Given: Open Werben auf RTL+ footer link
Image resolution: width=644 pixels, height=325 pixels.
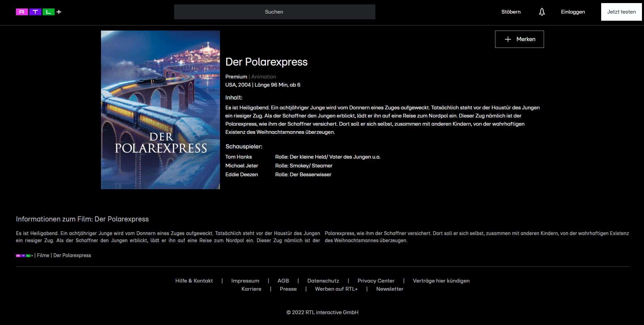Looking at the screenshot, I should pos(336,289).
